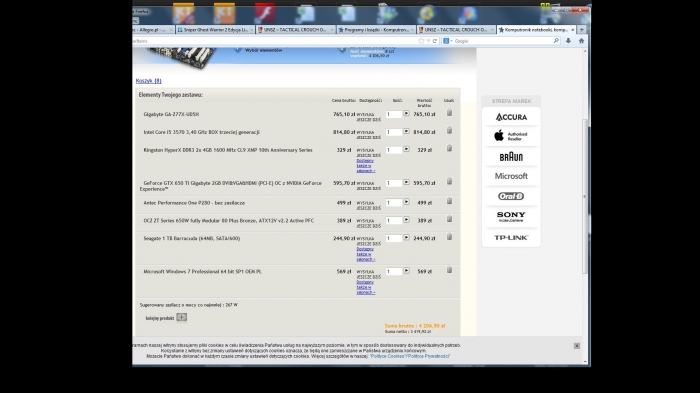
Task: Click the page's vertical scrollbar
Action: click(585, 196)
